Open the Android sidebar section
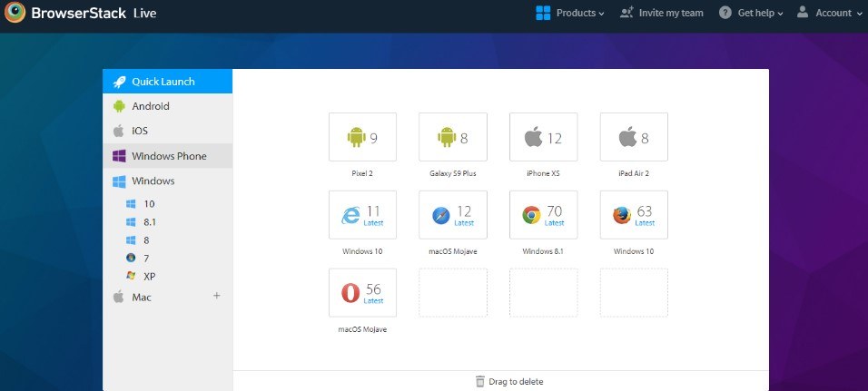Screen dimensions: 868x391 [x=168, y=106]
